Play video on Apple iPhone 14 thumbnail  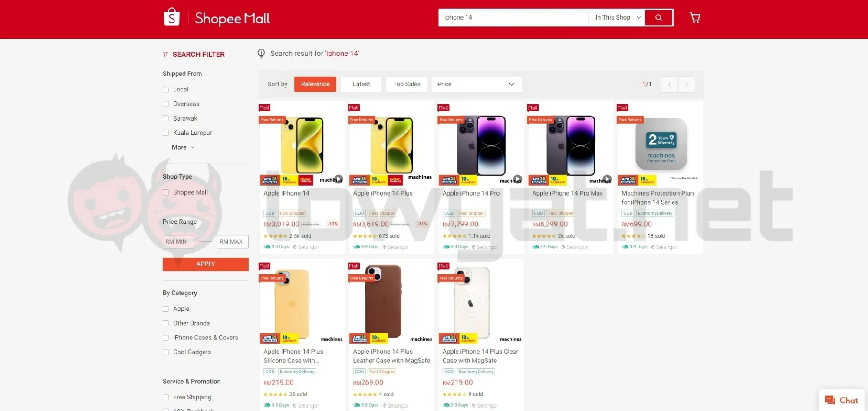tap(339, 179)
